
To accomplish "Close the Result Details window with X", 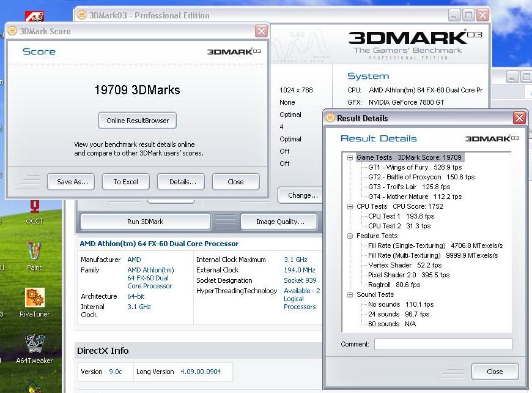I will coord(519,118).
